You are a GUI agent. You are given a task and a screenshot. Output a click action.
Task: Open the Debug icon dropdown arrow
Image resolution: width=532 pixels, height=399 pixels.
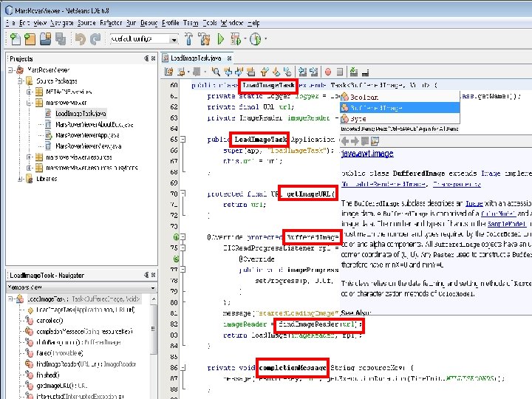coord(245,39)
